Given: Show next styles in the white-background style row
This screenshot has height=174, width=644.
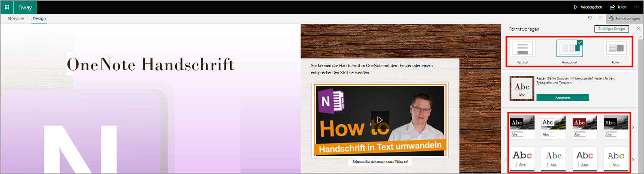Looking at the screenshot, I should [x=633, y=159].
